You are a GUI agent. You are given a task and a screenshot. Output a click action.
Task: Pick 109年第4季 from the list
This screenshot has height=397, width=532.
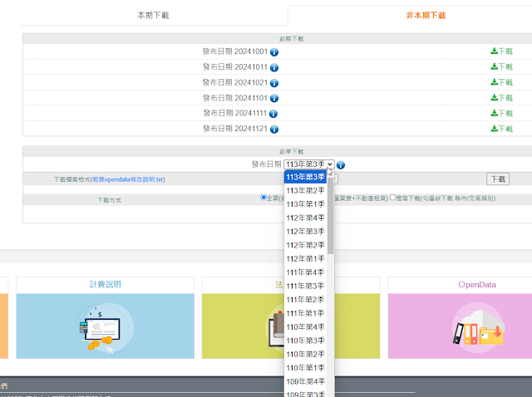click(x=305, y=381)
